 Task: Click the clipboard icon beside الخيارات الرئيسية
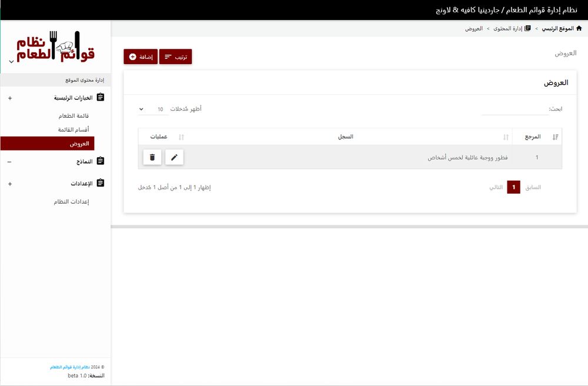[x=100, y=98]
